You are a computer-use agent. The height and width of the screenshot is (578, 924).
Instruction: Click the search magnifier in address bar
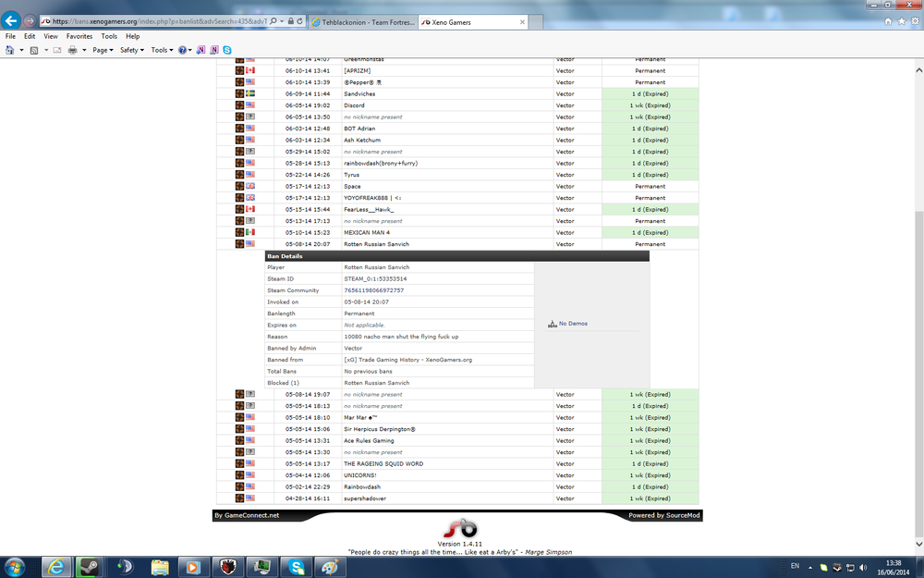[274, 21]
